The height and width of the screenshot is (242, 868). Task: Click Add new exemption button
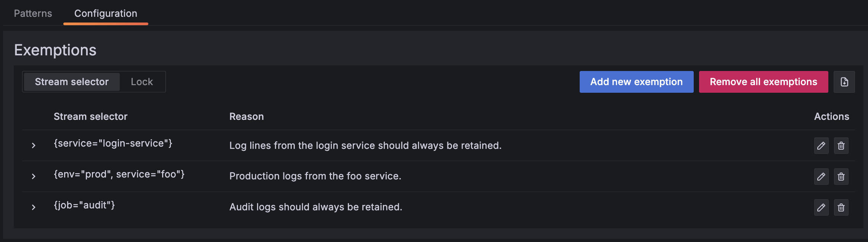tap(636, 82)
